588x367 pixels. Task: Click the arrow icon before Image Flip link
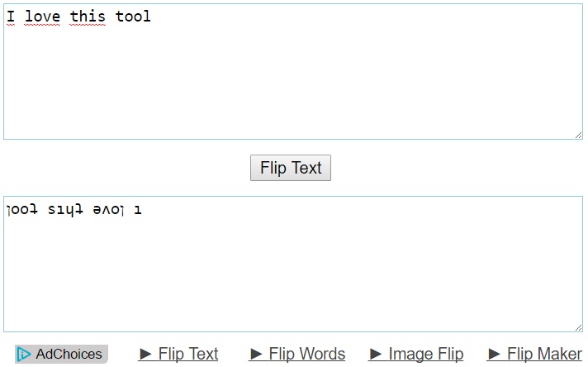[376, 354]
